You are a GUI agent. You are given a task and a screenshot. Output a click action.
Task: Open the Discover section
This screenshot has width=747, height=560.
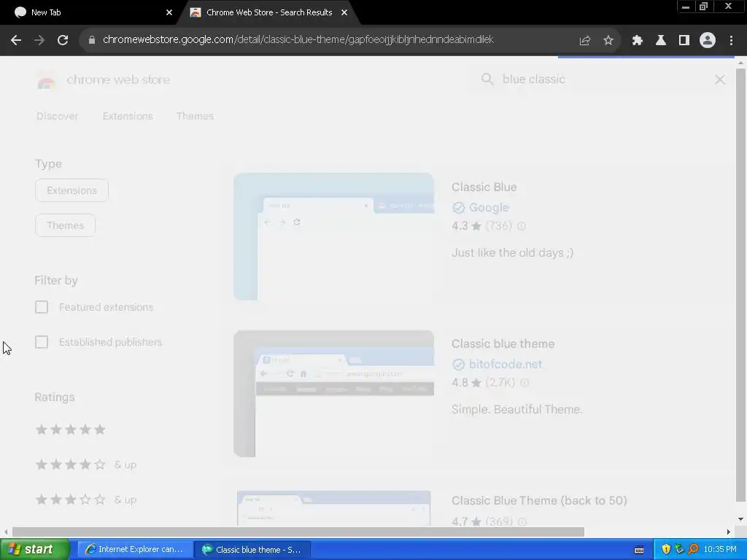(x=57, y=116)
